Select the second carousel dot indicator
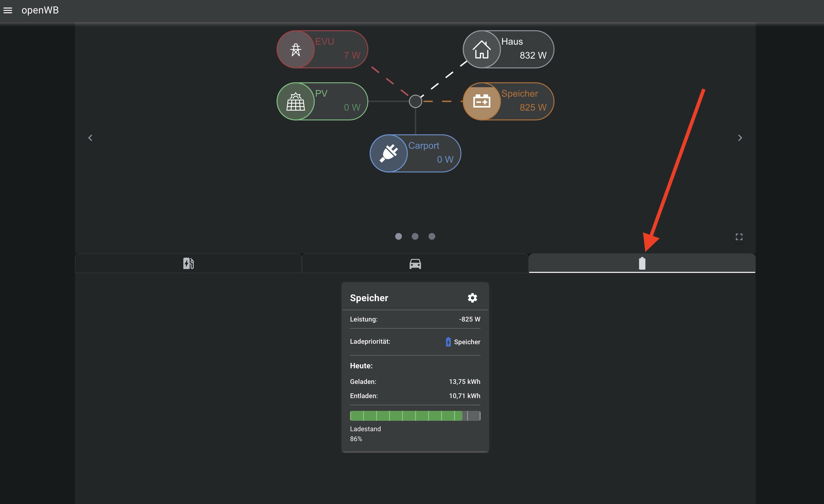Image resolution: width=824 pixels, height=504 pixels. click(x=415, y=236)
